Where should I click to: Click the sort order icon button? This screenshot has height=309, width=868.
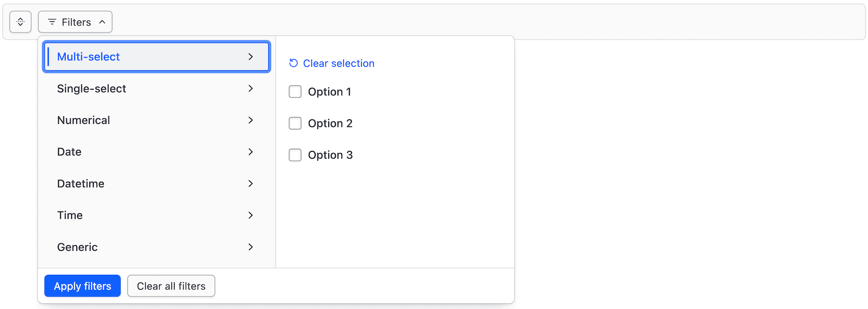click(x=20, y=21)
